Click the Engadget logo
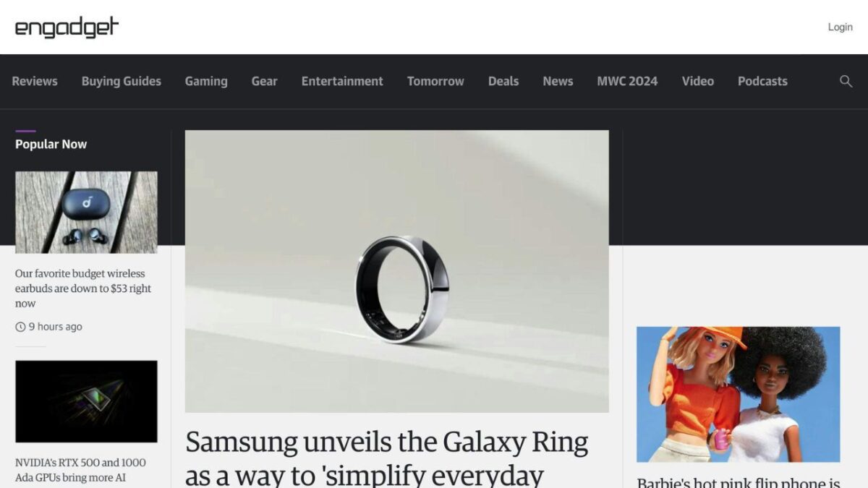Screen dimensions: 868x488 (x=67, y=27)
